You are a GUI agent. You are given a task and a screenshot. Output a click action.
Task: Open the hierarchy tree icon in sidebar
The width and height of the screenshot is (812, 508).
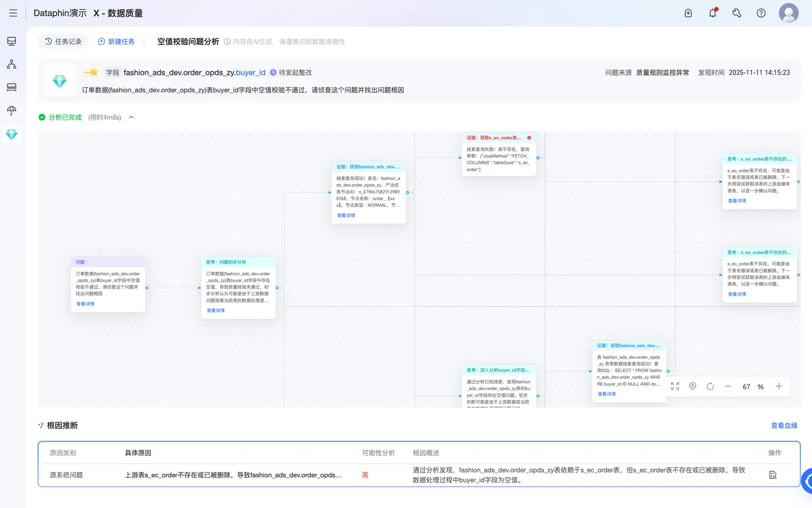pyautogui.click(x=12, y=64)
